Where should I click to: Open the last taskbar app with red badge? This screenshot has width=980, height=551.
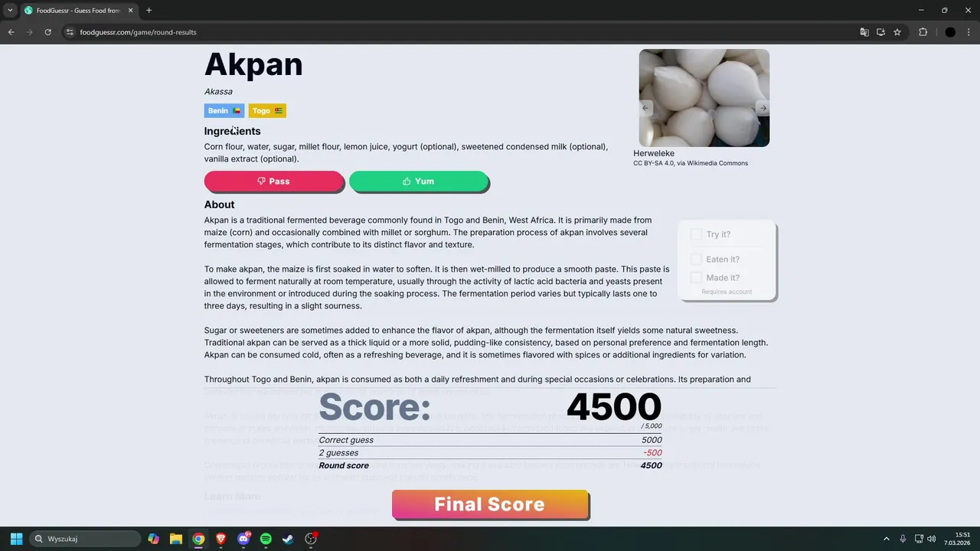pyautogui.click(x=311, y=539)
